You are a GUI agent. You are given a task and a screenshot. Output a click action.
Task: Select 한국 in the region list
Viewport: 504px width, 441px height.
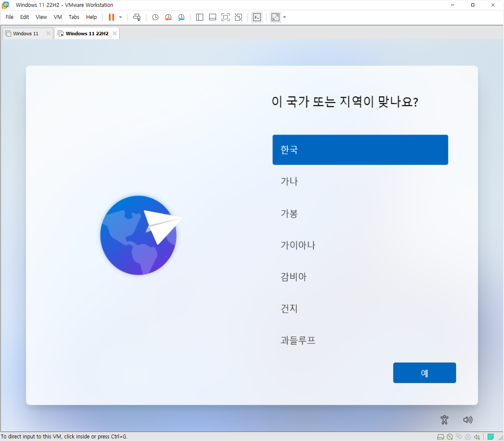[360, 150]
